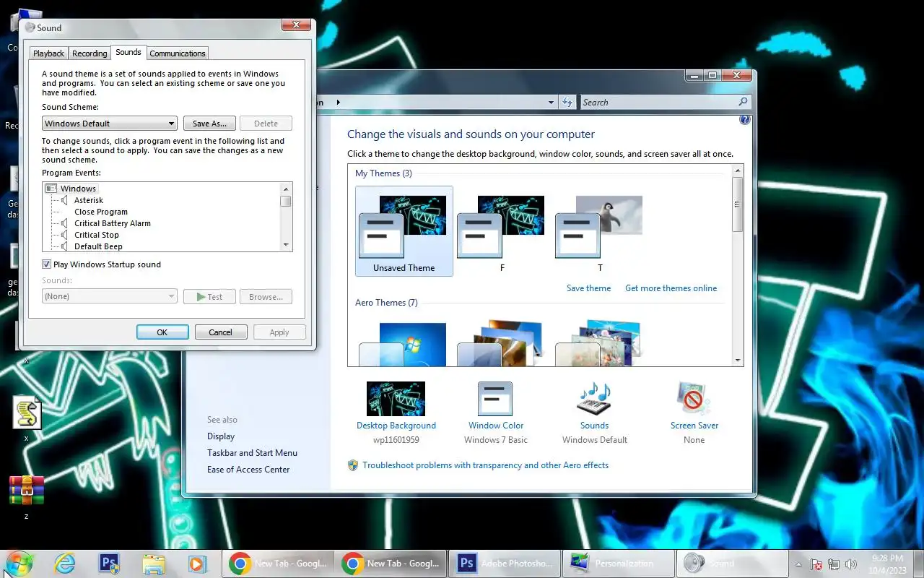Click the speaker icon beside Critical Stop
This screenshot has height=578, width=924.
(65, 235)
